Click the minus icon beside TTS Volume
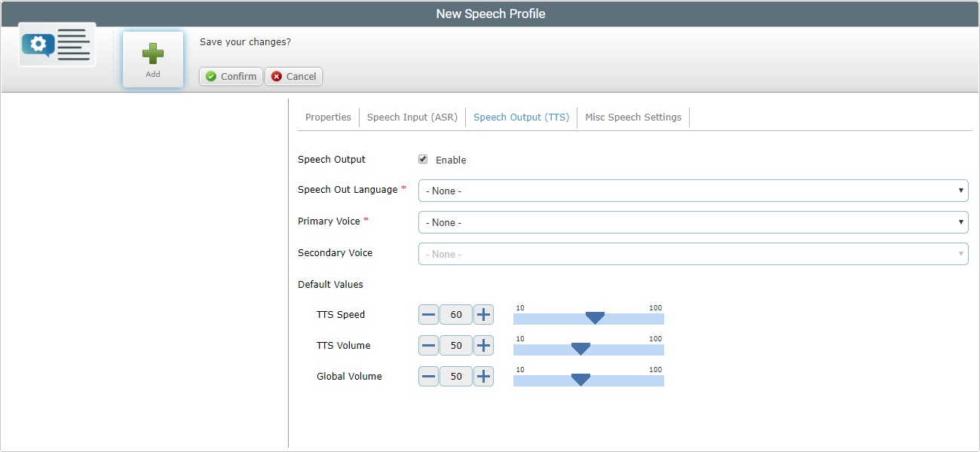Screen dimensions: 980x452 pos(428,345)
